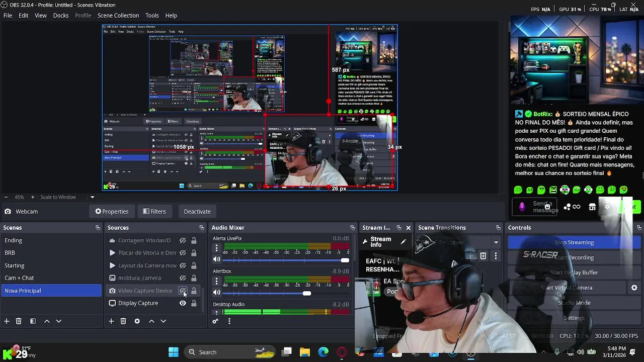644x362 pixels.
Task: Open chat store icon
Action: click(592, 207)
